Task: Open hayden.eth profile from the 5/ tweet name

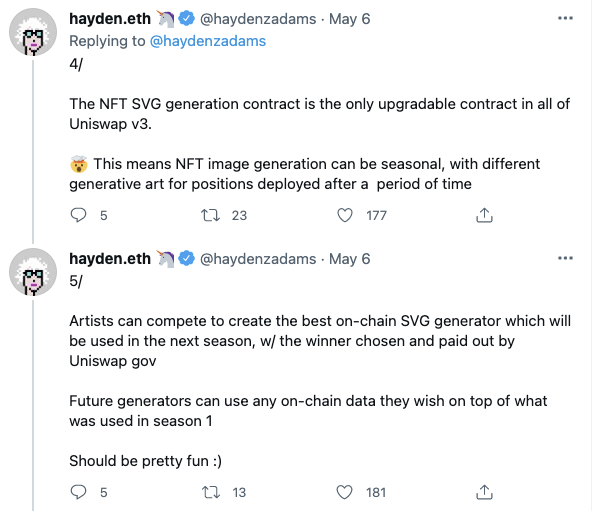Action: coord(110,259)
